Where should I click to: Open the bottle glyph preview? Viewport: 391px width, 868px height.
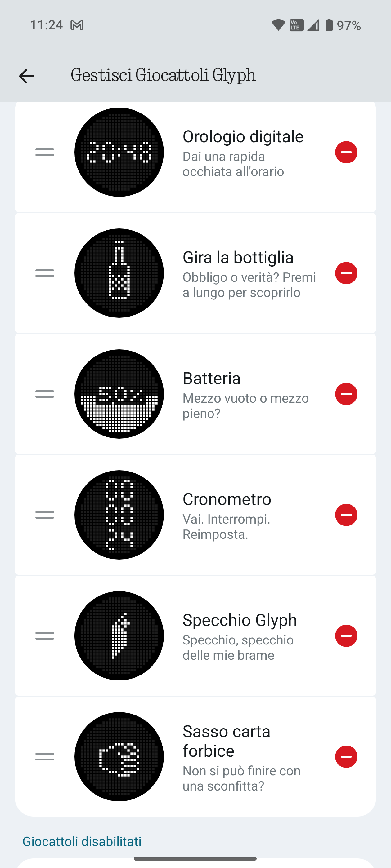[x=119, y=273]
